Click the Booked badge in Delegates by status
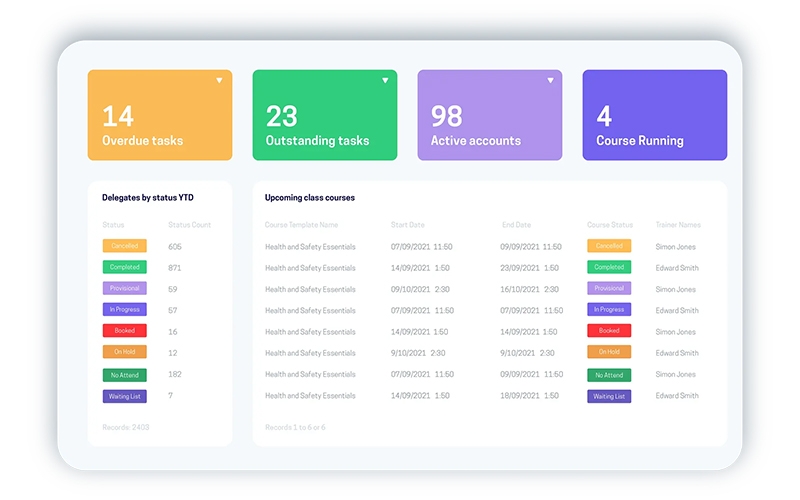The height and width of the screenshot is (500, 800). coord(124,331)
